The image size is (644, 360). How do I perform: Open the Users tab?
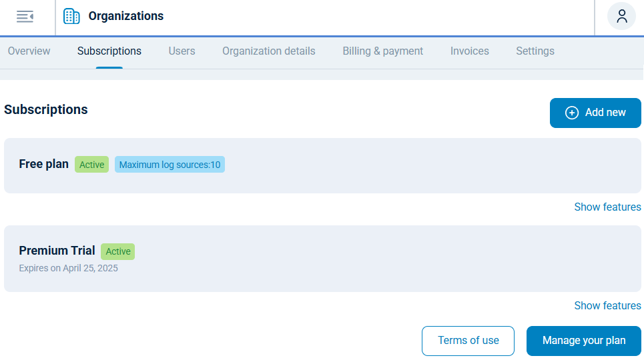(182, 51)
